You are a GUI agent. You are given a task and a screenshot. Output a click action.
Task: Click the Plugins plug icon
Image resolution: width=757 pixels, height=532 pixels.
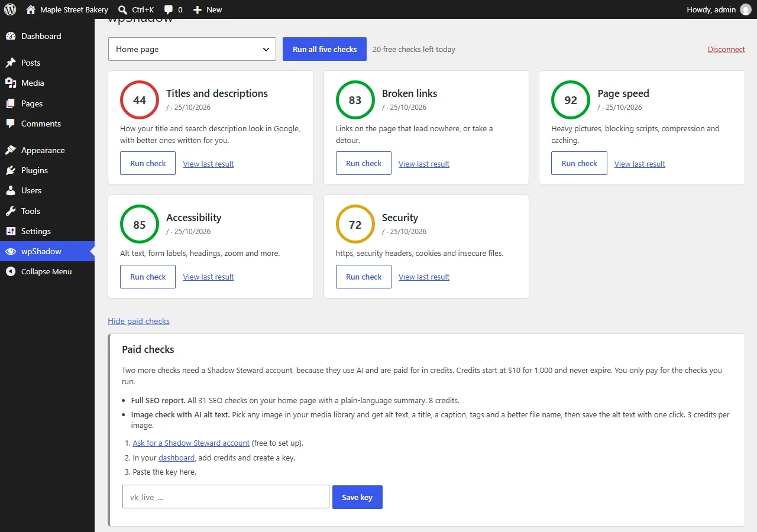[11, 170]
